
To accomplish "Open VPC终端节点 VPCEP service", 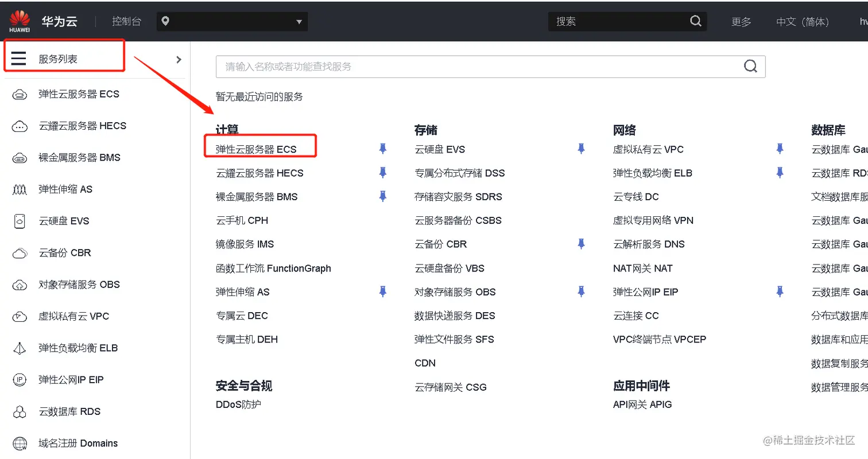I will [660, 339].
